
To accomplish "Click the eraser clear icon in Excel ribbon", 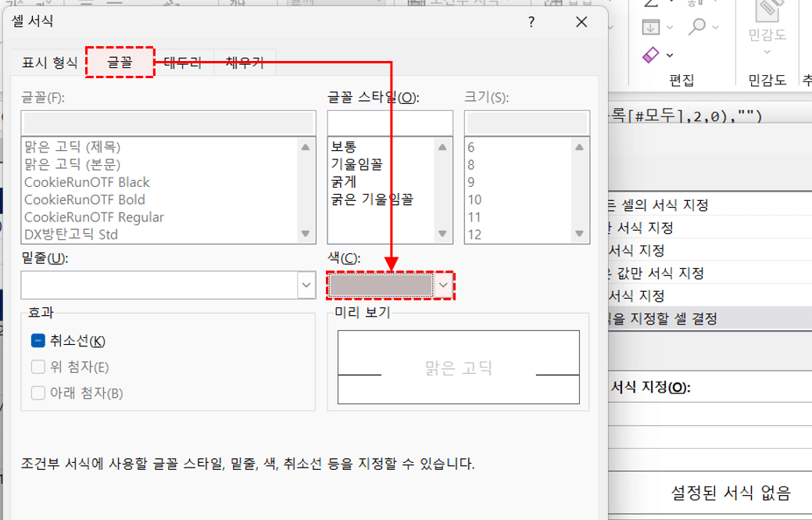I will 650,55.
